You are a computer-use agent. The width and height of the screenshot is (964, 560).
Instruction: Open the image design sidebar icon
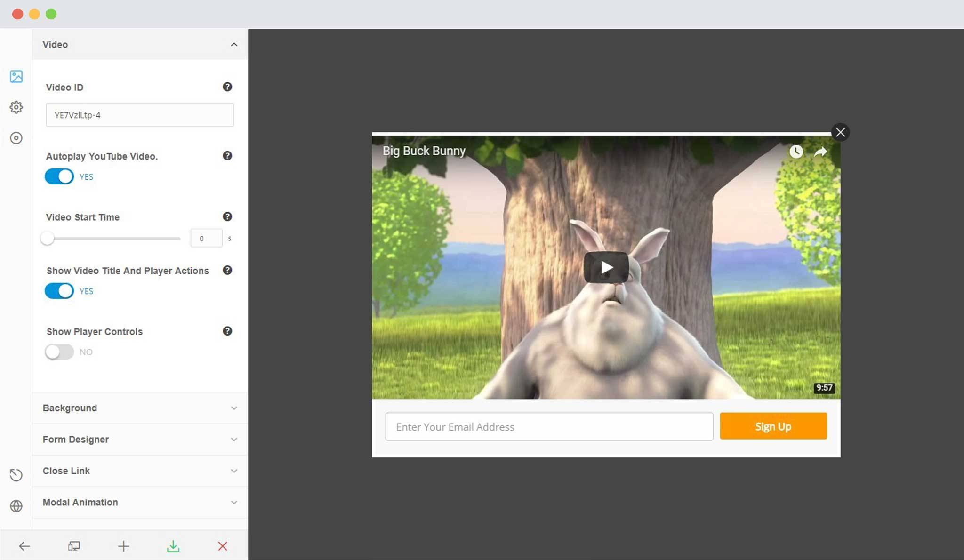tap(16, 76)
